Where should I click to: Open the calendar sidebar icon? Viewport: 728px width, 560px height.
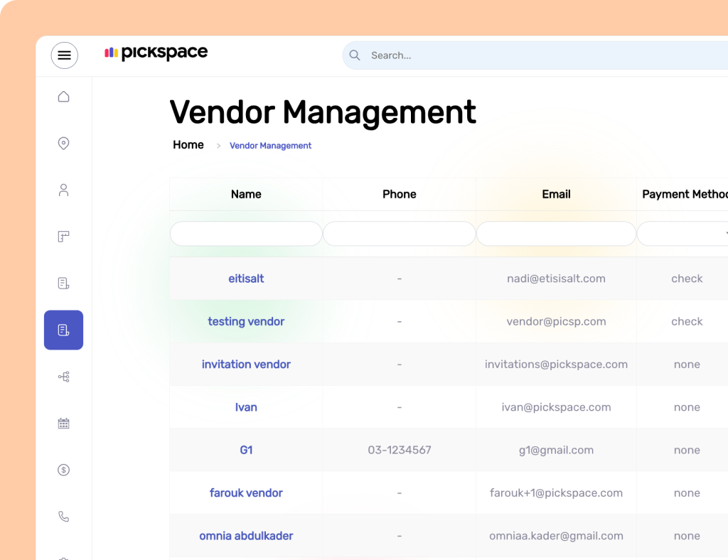point(63,424)
